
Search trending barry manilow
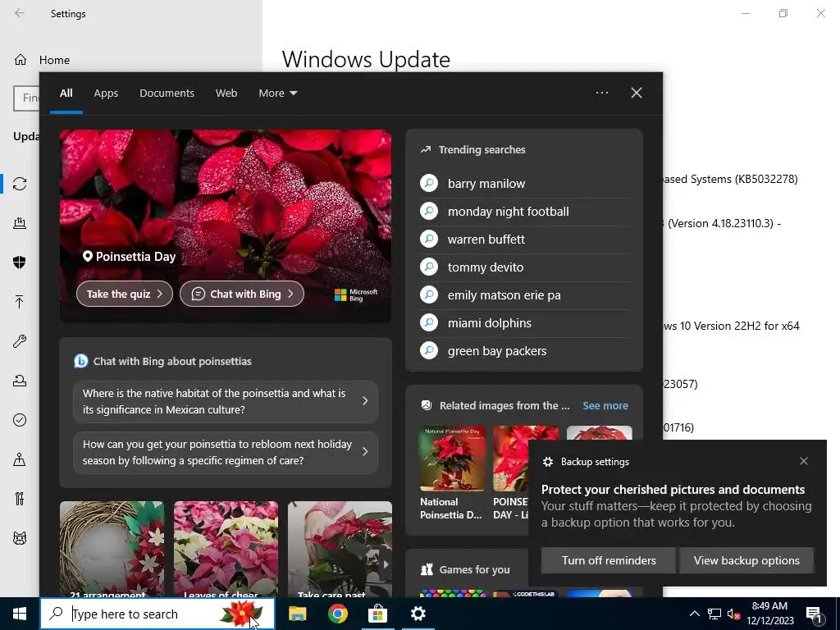(x=524, y=184)
